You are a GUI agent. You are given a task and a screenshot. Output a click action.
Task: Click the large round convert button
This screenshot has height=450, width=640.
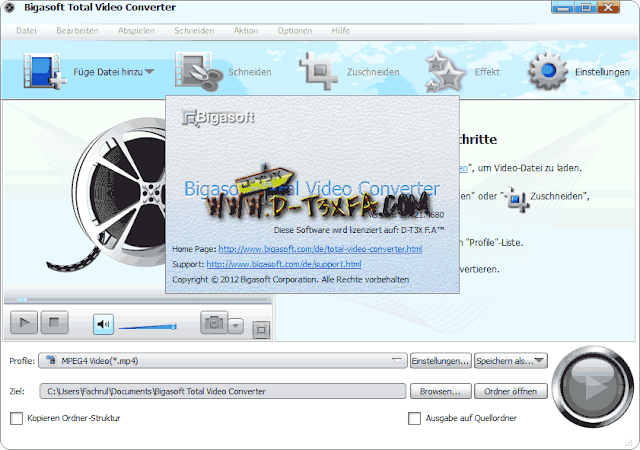(593, 386)
